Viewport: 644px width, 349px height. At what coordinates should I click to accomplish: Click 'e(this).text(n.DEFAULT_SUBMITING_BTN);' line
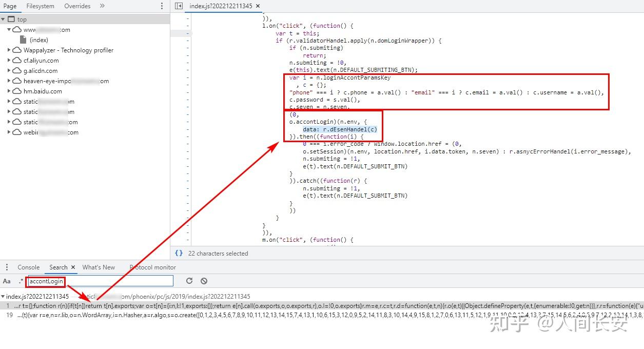click(x=354, y=70)
